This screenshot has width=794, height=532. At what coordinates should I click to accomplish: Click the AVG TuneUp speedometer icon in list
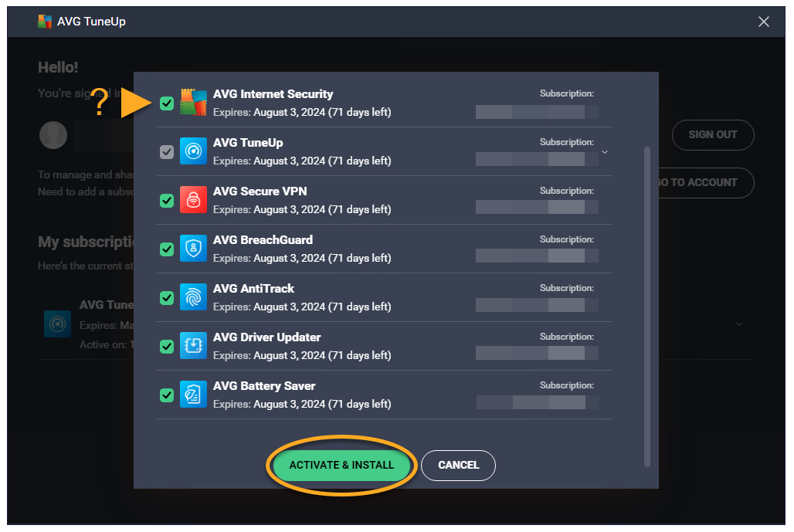(x=193, y=151)
